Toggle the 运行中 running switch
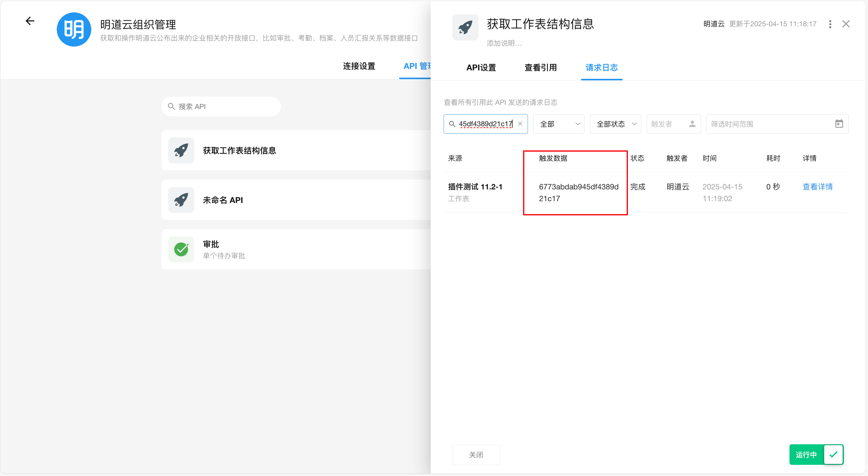The width and height of the screenshot is (868, 476). [x=816, y=455]
